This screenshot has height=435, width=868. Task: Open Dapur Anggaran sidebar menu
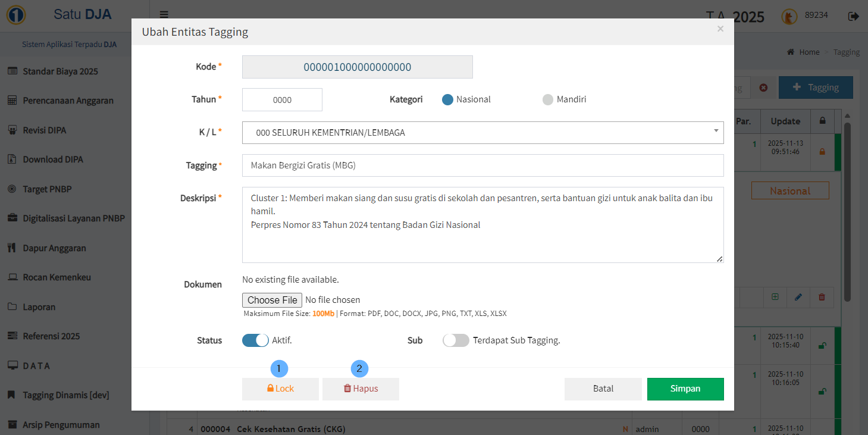pos(54,248)
